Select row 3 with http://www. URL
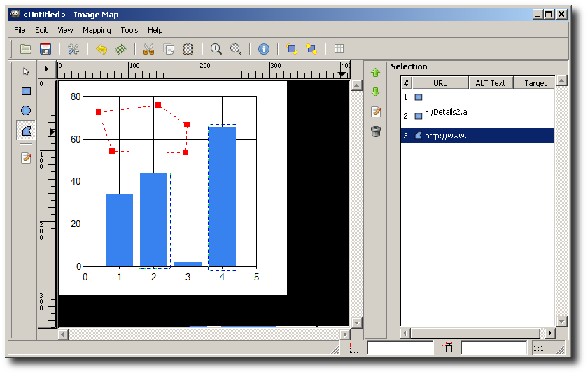The height and width of the screenshot is (374, 588). 477,136
